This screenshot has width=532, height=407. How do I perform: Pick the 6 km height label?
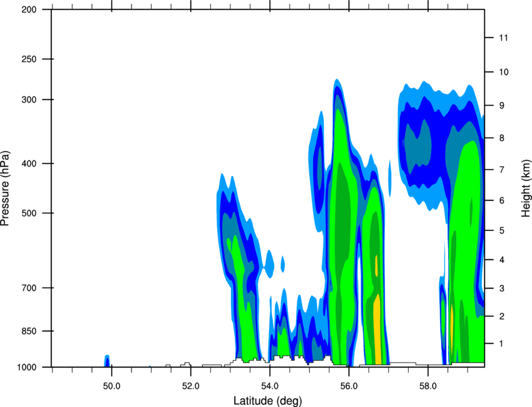[501, 200]
